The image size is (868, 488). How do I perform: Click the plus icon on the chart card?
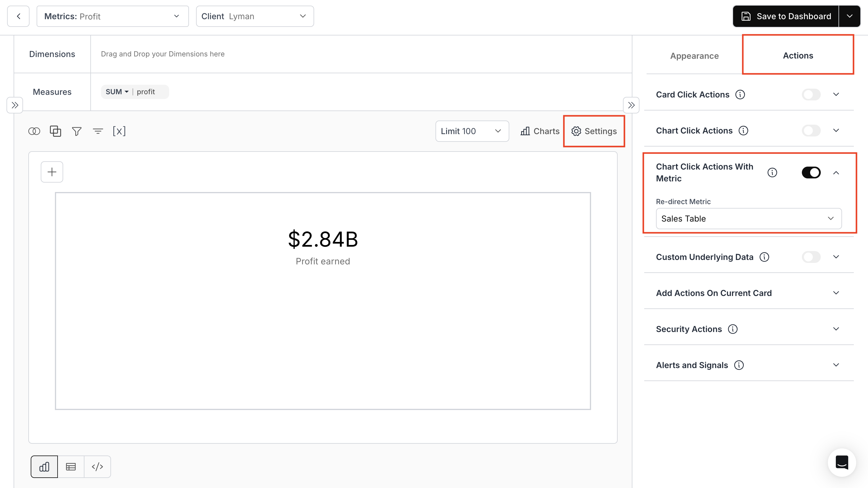[52, 172]
